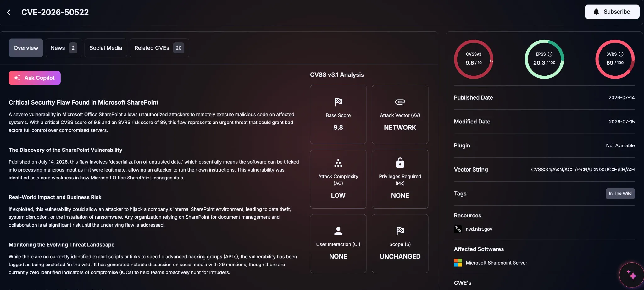Click the Microsoft logo icon
644x290 pixels.
(458, 263)
